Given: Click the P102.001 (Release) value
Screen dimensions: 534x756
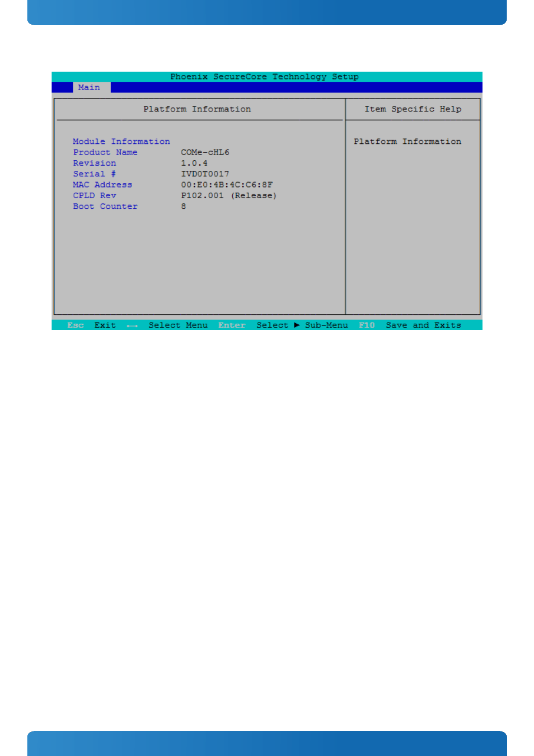Looking at the screenshot, I should coord(229,195).
